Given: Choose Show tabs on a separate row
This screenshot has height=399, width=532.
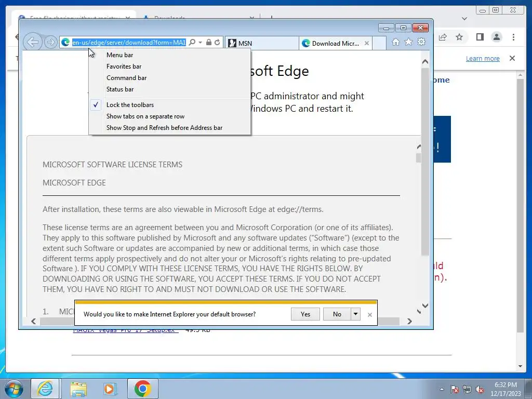Looking at the screenshot, I should [170, 116].
